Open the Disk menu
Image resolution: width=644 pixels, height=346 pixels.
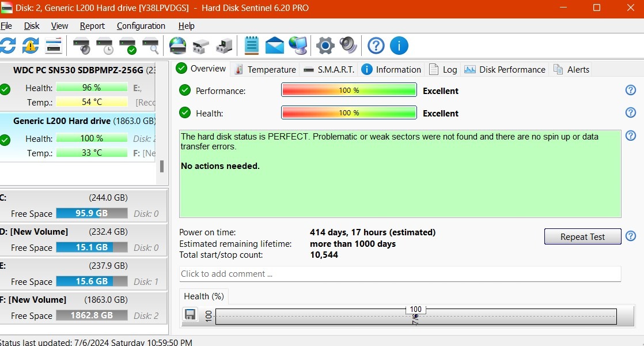(32, 26)
